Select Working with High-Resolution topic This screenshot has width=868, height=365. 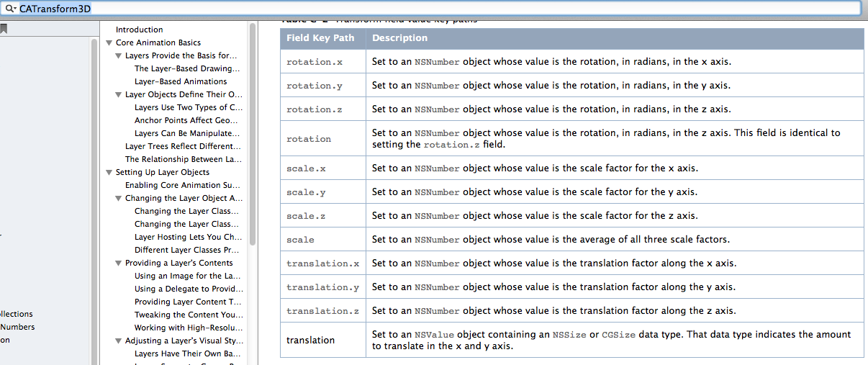pos(187,328)
